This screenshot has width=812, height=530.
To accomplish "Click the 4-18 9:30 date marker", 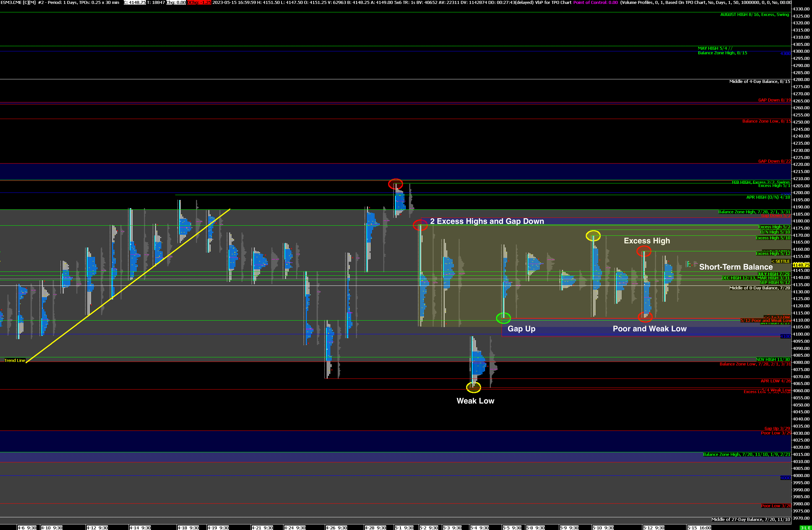I will point(188,528).
